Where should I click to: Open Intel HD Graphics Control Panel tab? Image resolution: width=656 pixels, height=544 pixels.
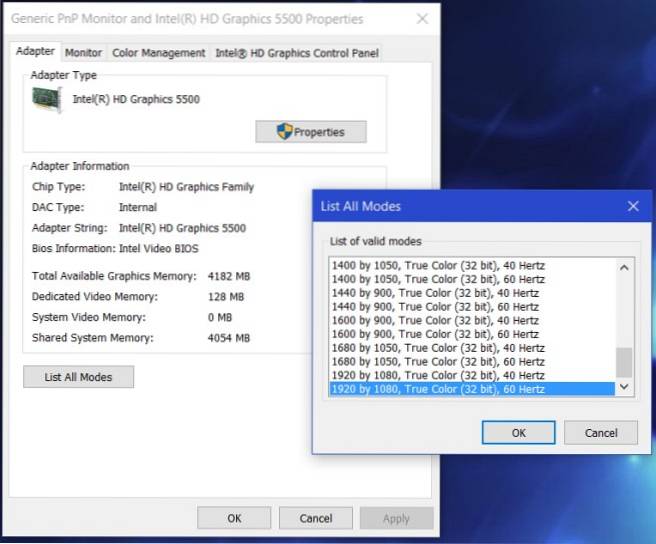297,53
